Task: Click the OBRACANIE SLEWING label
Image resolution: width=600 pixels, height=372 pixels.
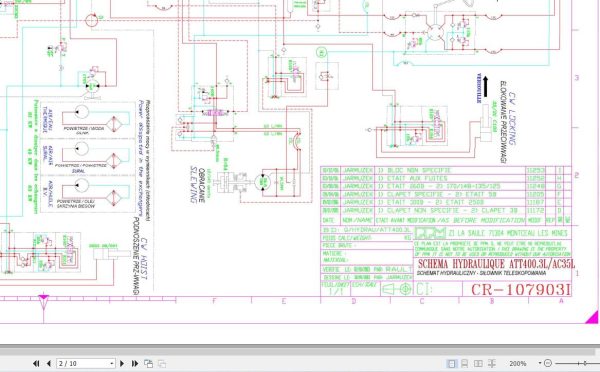Action: tap(198, 185)
